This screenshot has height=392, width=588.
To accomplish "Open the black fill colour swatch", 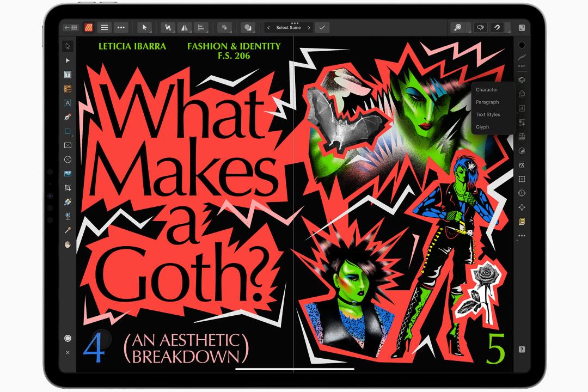I will point(522,45).
